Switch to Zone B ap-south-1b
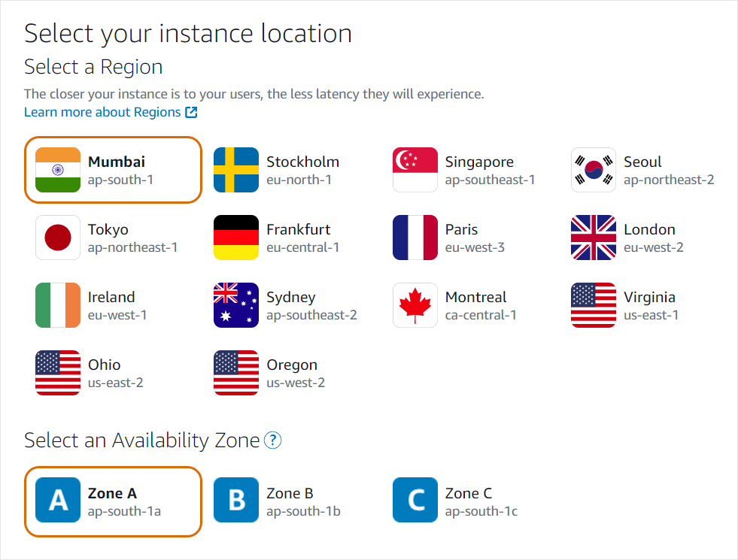This screenshot has width=738, height=560. pos(278,500)
